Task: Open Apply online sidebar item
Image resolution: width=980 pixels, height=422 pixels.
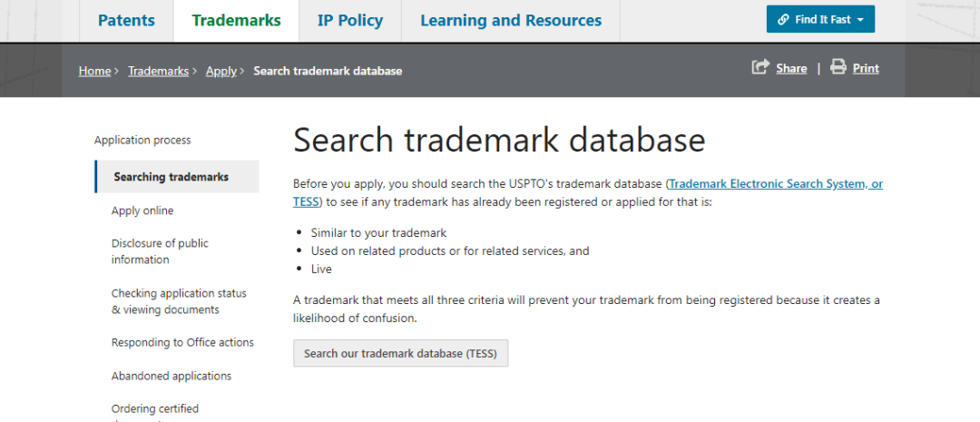Action: point(142,211)
